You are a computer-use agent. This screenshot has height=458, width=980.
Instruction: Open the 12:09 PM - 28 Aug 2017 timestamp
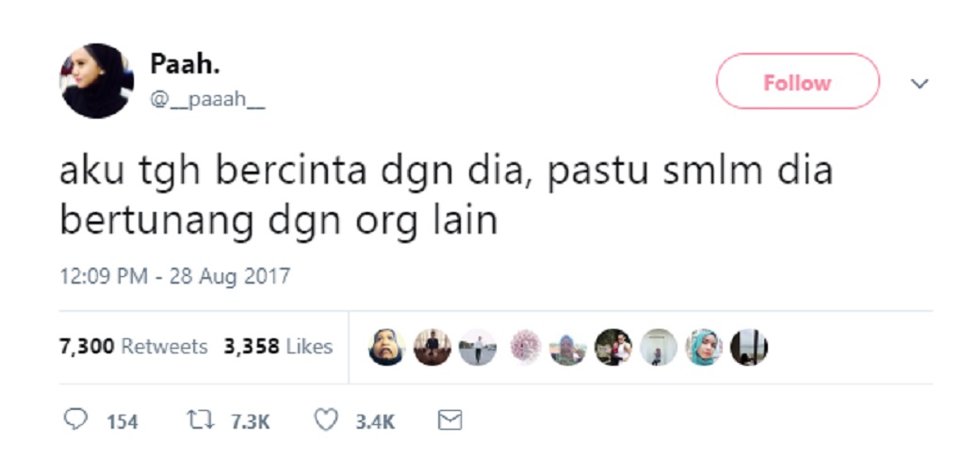(x=175, y=275)
